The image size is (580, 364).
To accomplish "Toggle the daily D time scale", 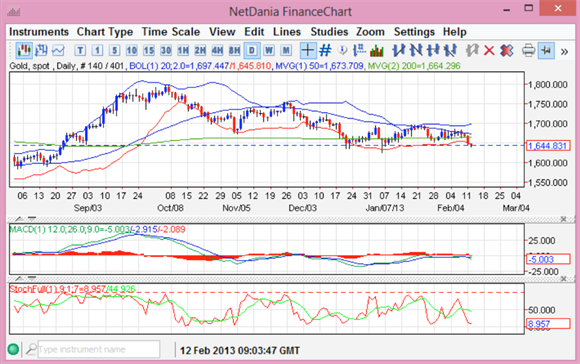I will pos(252,50).
